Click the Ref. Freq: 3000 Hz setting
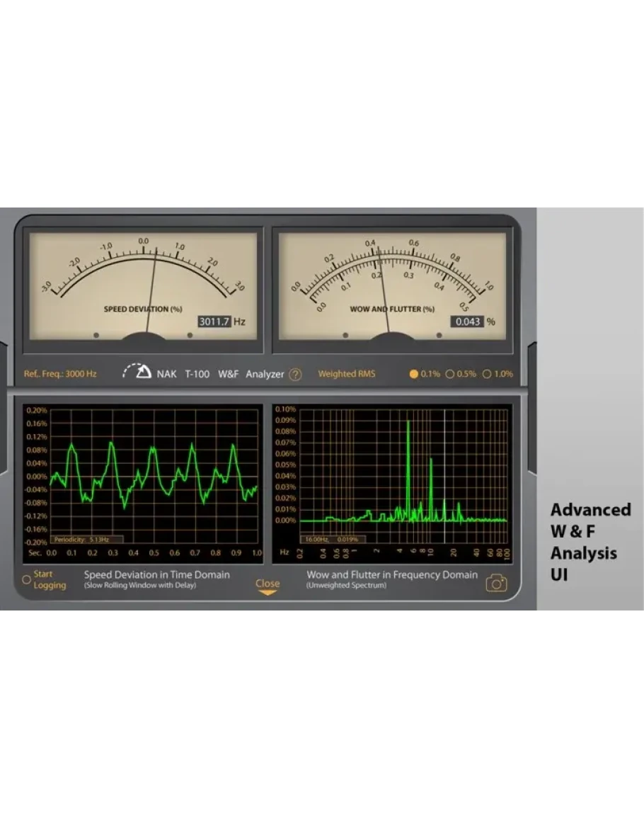 click(60, 374)
